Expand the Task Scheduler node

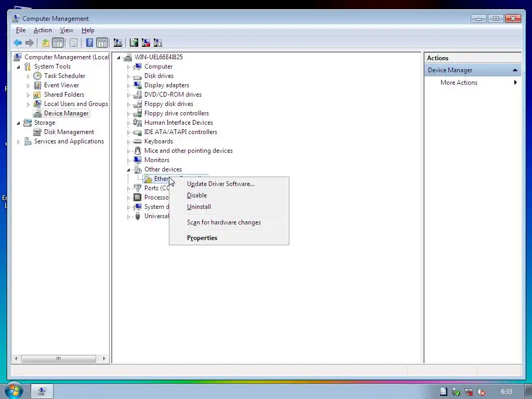click(x=28, y=76)
